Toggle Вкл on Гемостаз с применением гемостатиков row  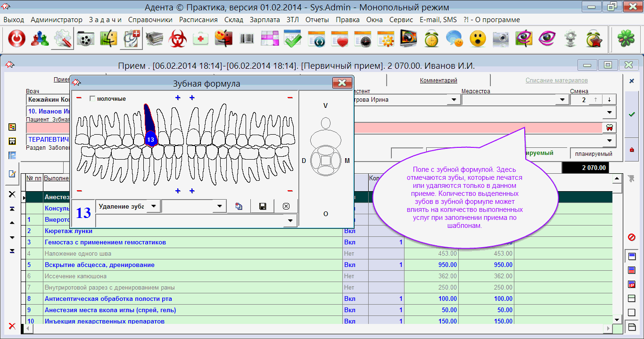tap(349, 242)
